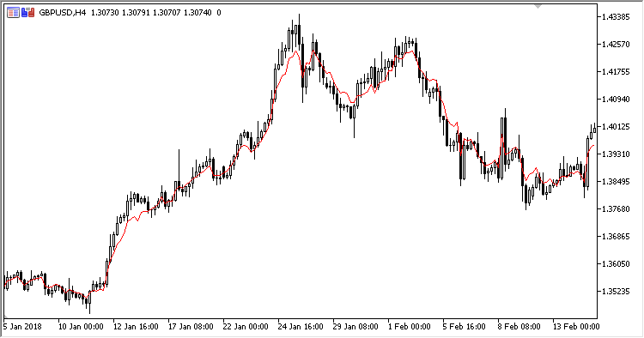Click the 24 Jan 16:00 time label

pyautogui.click(x=301, y=327)
